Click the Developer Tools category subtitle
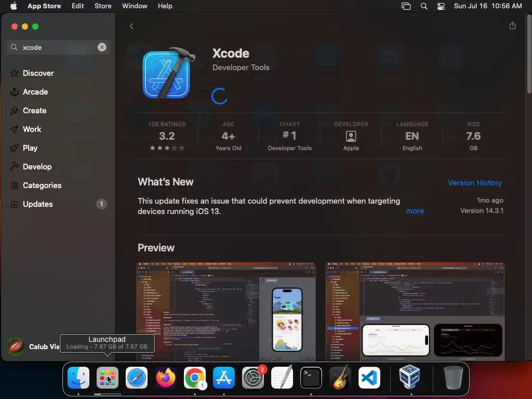Image resolution: width=532 pixels, height=399 pixels. 241,68
